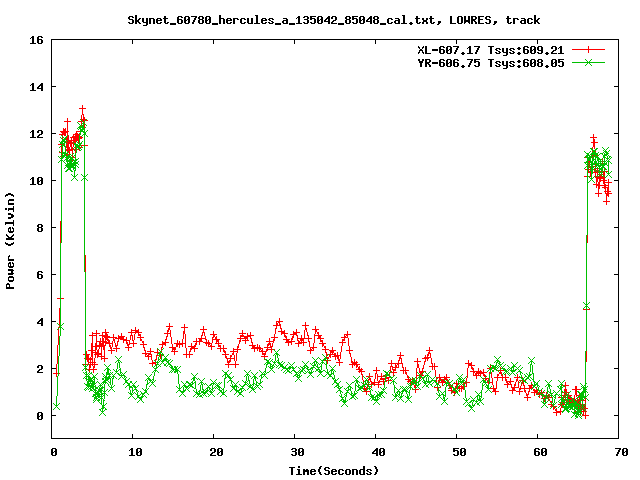Click the Time(Seconds) axis label
640x480 pixels.
(x=334, y=471)
